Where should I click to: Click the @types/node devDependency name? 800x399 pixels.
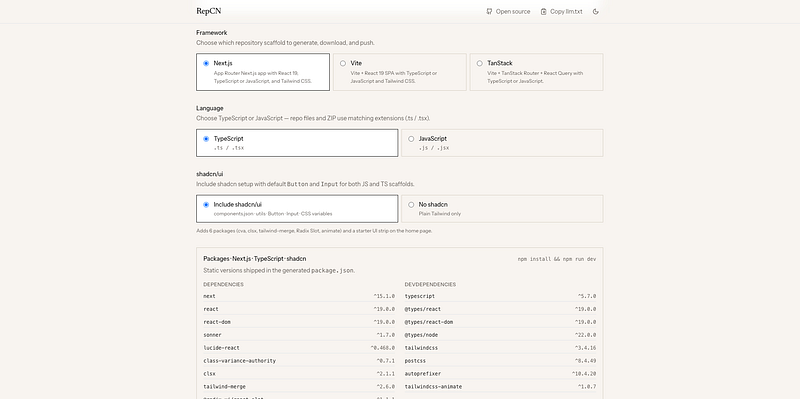tap(421, 335)
